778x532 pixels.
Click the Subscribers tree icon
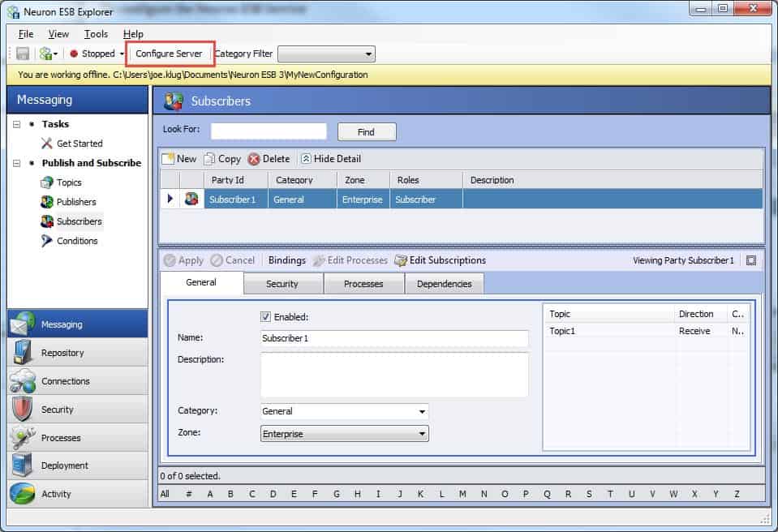click(x=46, y=221)
